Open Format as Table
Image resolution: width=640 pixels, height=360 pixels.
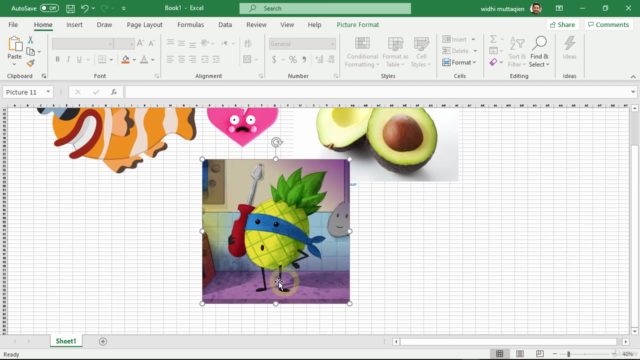395,52
